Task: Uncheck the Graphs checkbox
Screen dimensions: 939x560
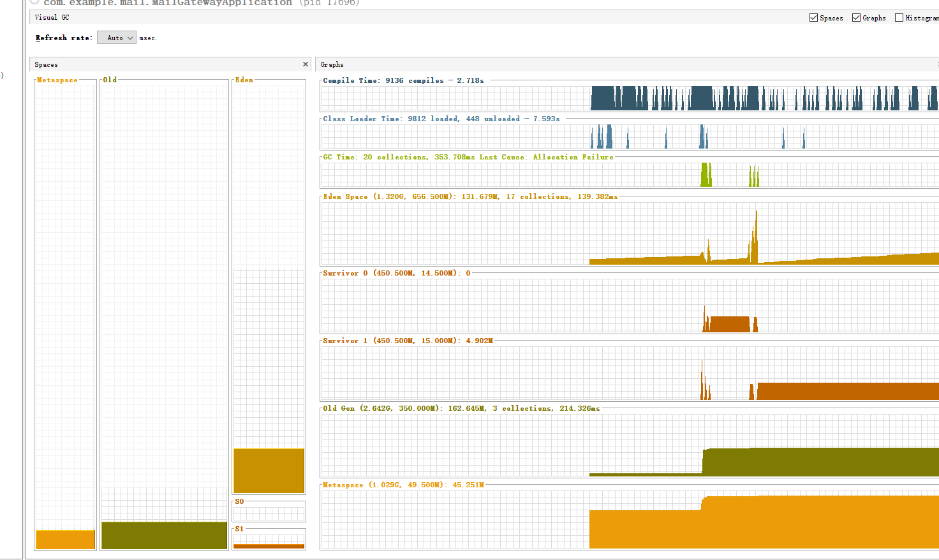Action: (856, 18)
